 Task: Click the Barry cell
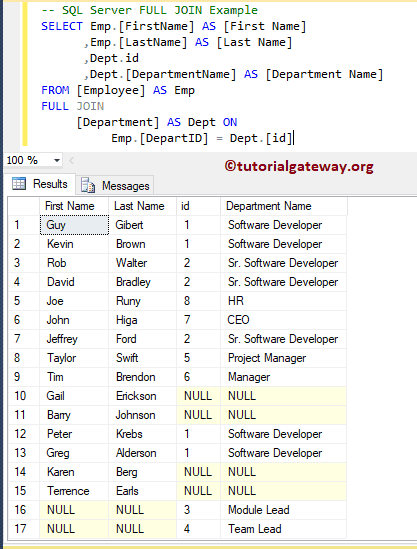pyautogui.click(x=74, y=415)
